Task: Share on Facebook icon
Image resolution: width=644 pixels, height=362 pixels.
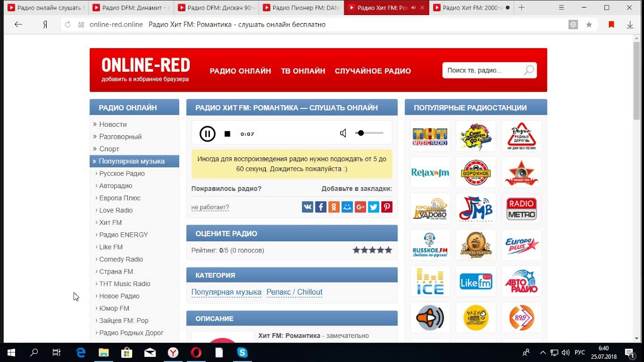Action: pos(320,207)
